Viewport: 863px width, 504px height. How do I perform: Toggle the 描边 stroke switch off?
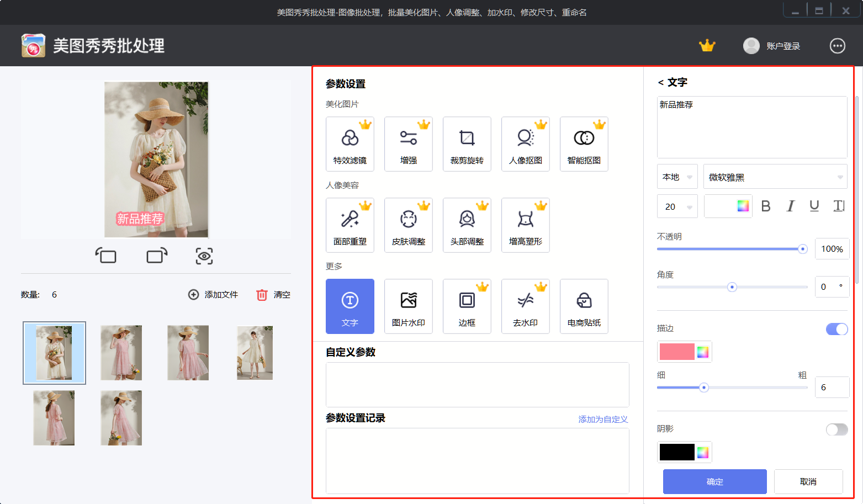point(836,329)
